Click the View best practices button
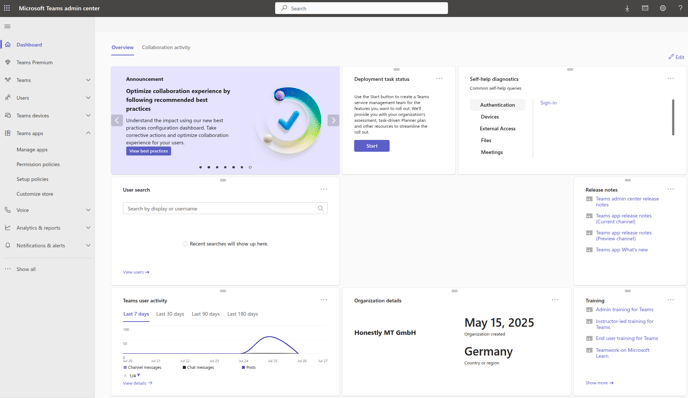This screenshot has height=398, width=688. tap(148, 151)
